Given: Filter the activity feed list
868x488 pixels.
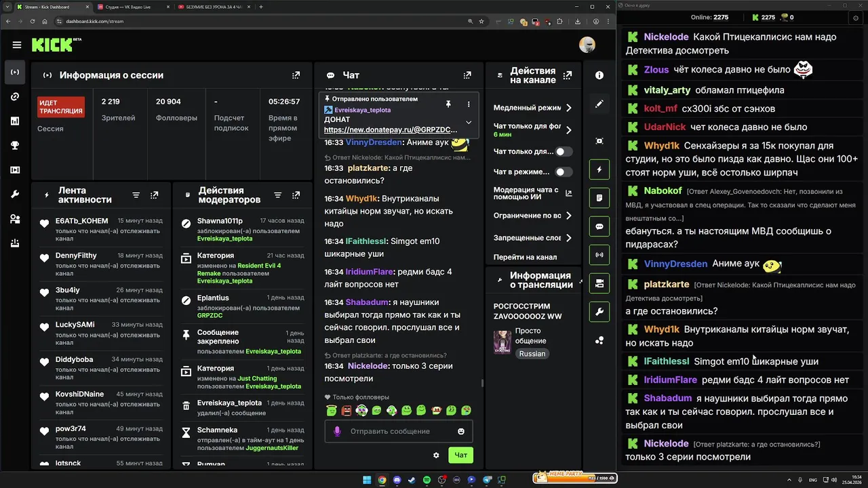Looking at the screenshot, I should tap(136, 195).
